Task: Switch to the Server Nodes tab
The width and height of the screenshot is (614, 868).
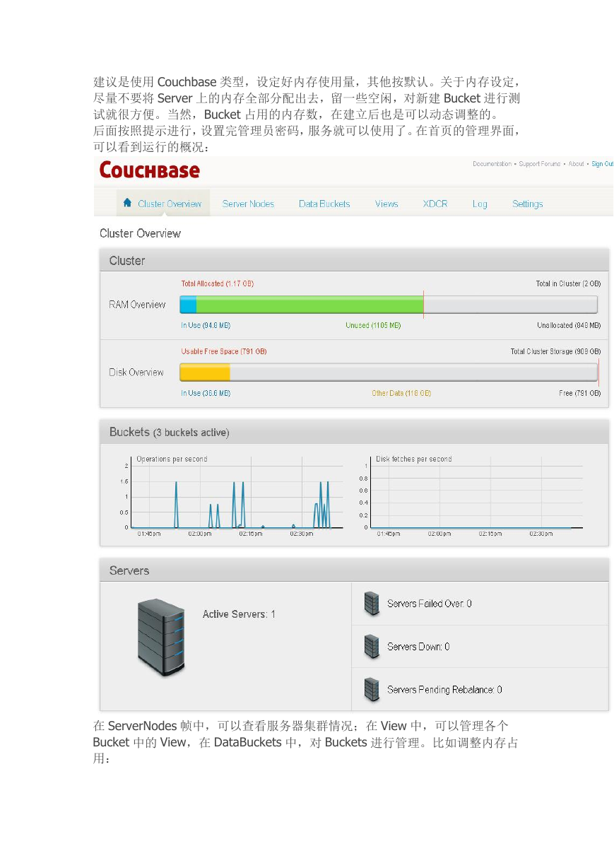Action: [248, 204]
